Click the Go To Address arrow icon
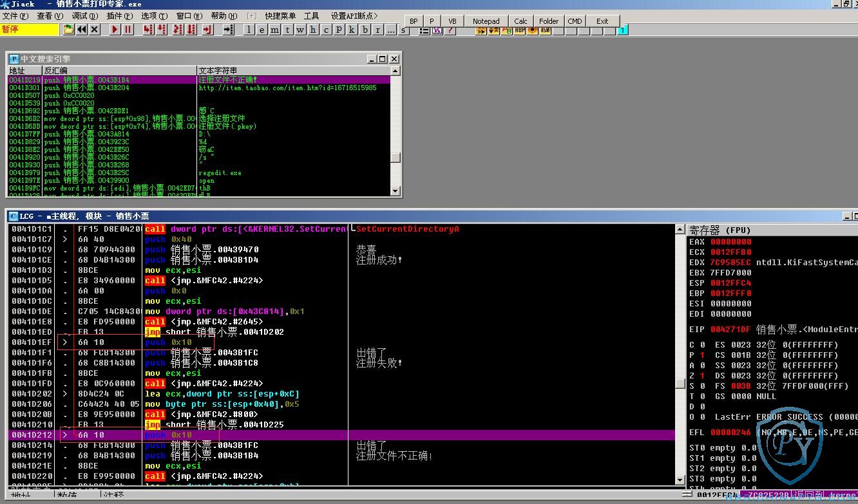This screenshot has height=504, width=858. click(229, 30)
